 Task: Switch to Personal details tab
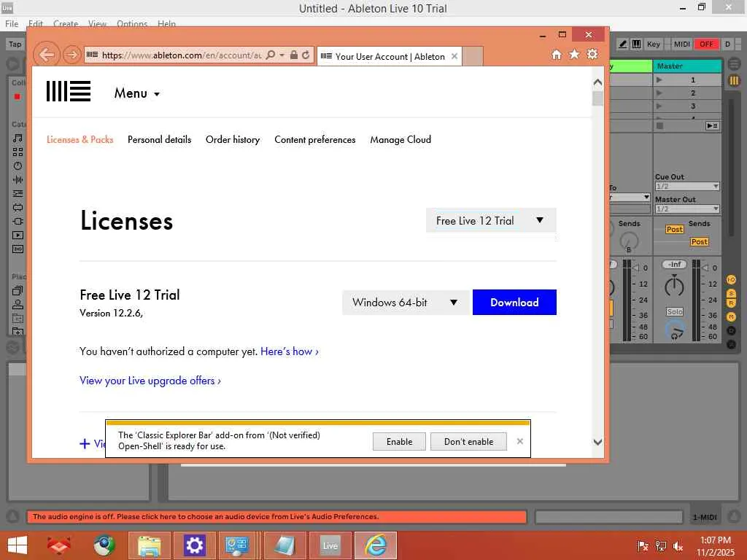click(x=159, y=139)
